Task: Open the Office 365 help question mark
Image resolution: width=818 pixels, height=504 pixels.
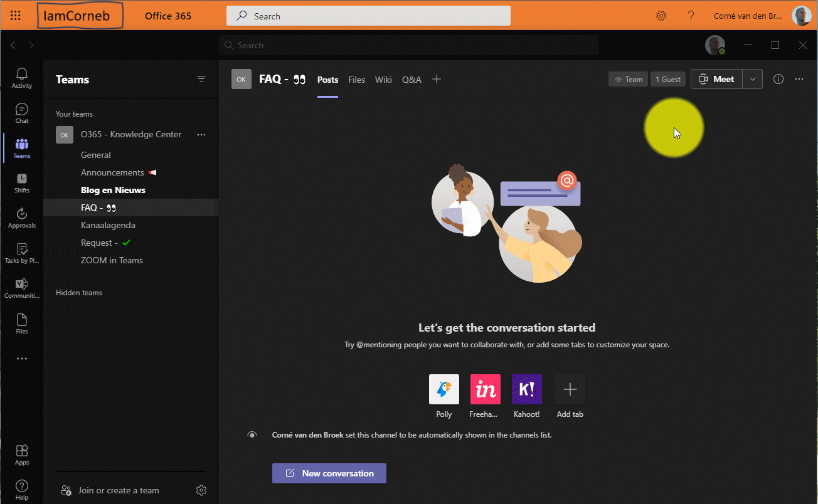Action: click(691, 16)
